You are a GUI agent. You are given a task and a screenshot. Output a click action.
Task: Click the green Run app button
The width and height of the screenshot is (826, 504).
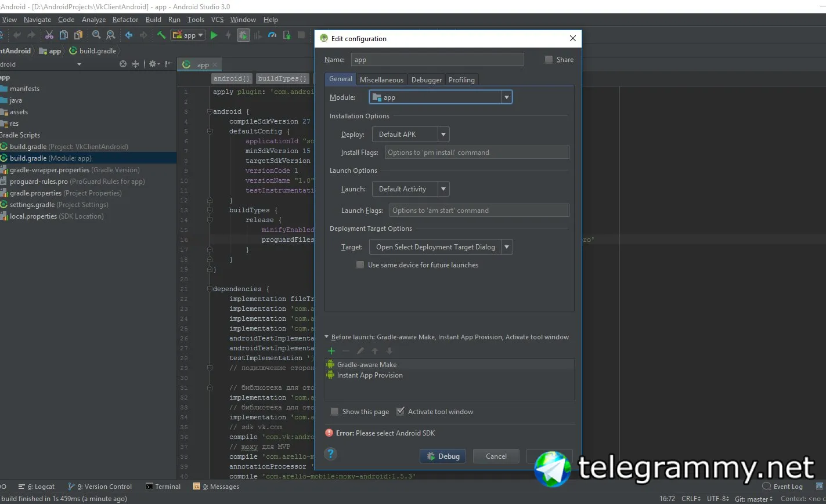click(x=214, y=35)
